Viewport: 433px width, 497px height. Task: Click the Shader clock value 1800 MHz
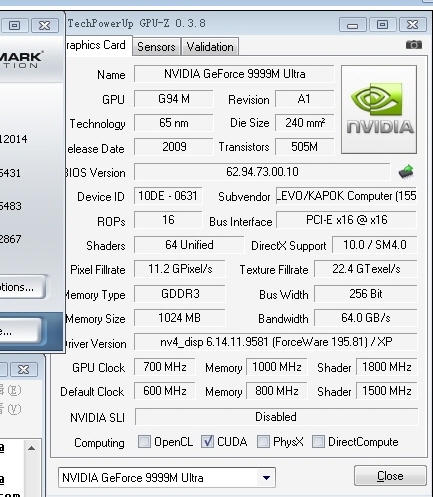(387, 367)
